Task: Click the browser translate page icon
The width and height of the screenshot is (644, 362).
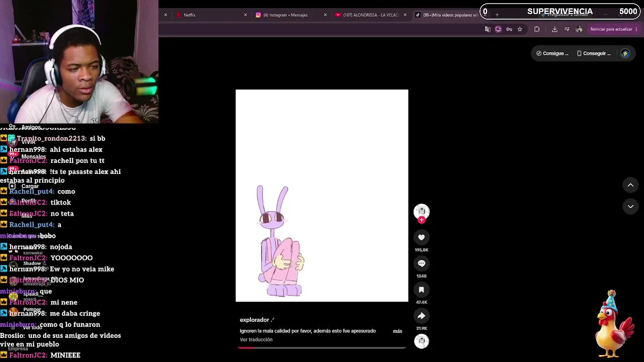Action: coord(488,29)
